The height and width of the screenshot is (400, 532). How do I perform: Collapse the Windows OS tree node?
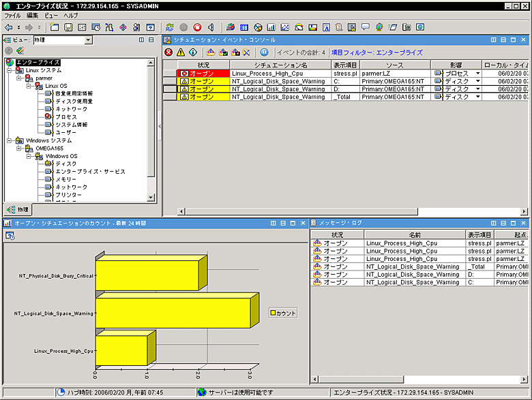29,156
